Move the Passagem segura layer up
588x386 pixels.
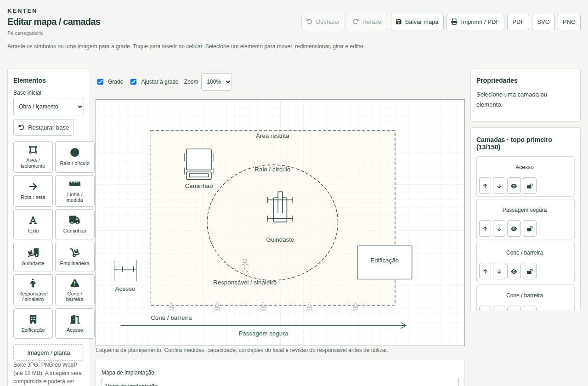tap(485, 228)
